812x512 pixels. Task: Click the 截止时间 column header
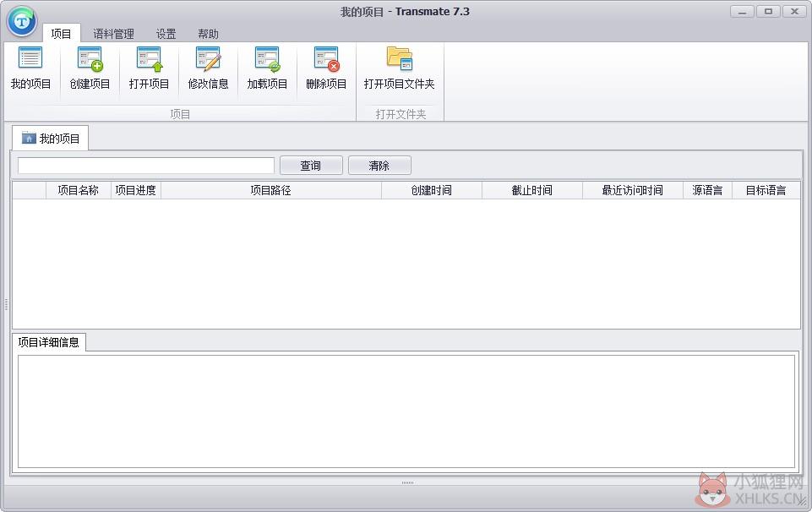coord(531,190)
